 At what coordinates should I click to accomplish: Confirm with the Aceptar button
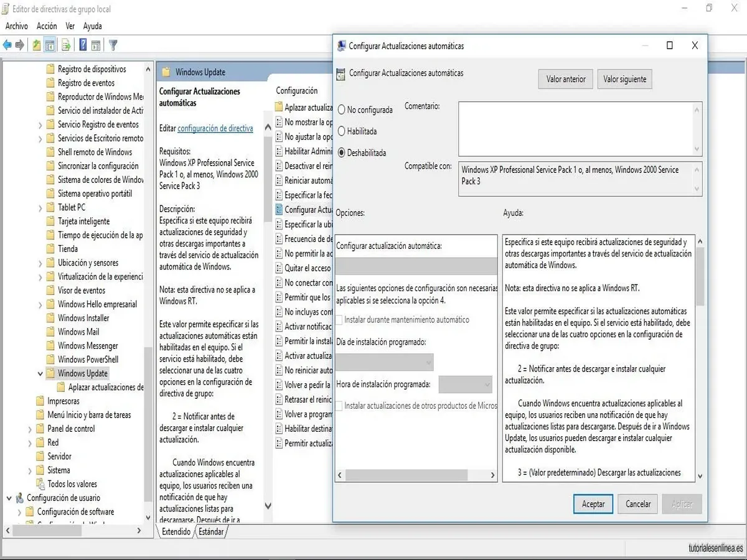coord(593,504)
